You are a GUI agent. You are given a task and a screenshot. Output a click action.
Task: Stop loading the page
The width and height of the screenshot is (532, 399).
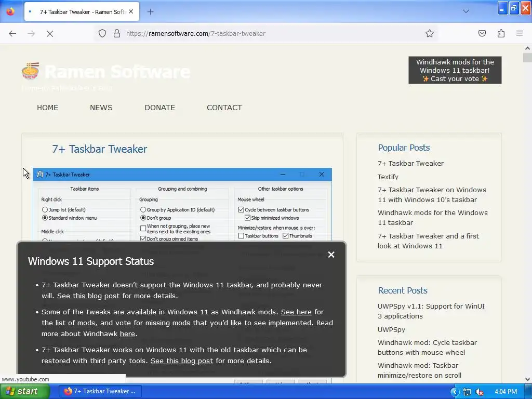point(50,33)
